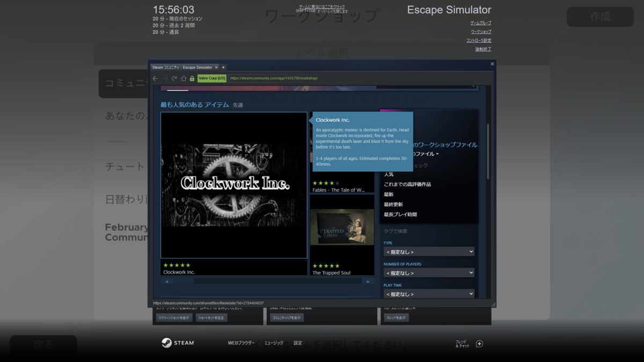Go back in the Steam overlay browser

pos(155,78)
